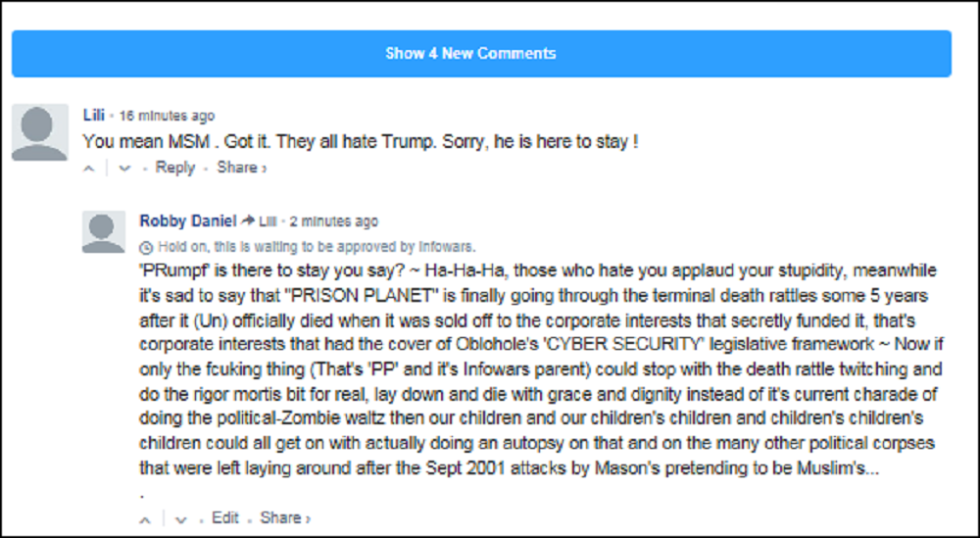Open the Lili username profile link
Image resolution: width=980 pixels, height=538 pixels.
point(93,116)
